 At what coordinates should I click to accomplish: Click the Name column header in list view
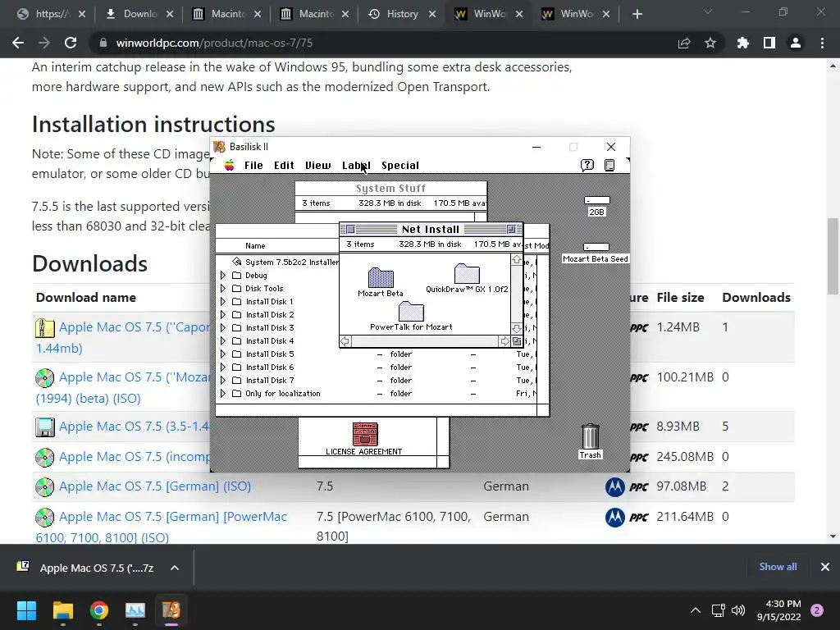[x=255, y=246]
